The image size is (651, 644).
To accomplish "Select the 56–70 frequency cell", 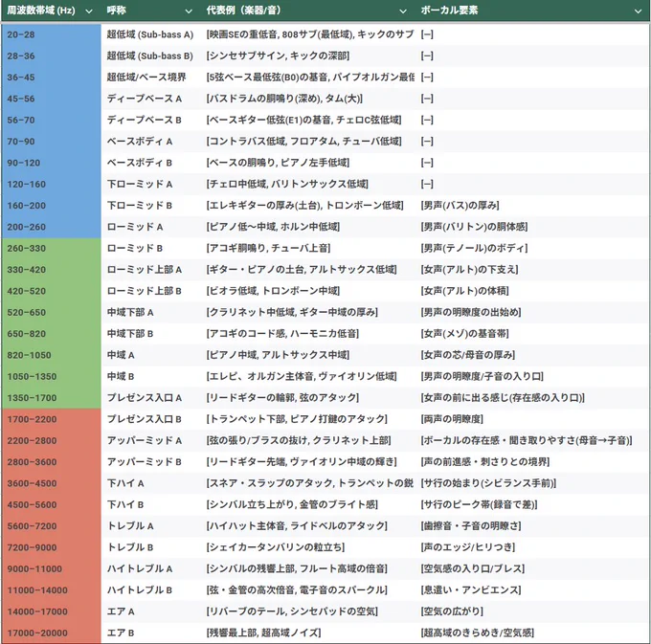I will (x=52, y=120).
